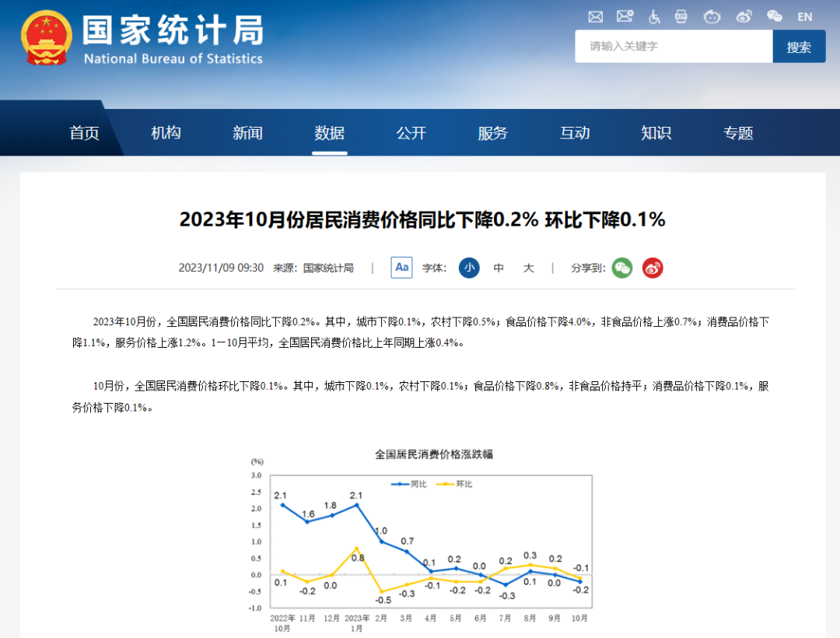The width and height of the screenshot is (840, 638).
Task: Click the email subscription icon
Action: point(625,16)
